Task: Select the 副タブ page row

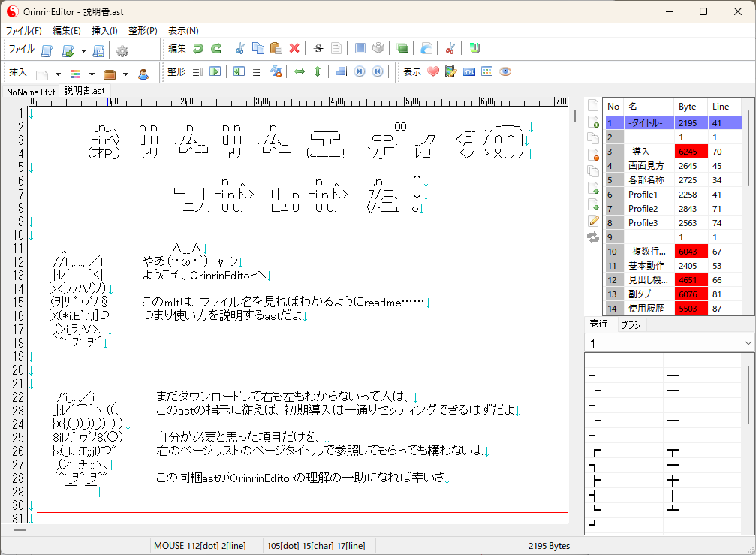Action: pos(673,294)
